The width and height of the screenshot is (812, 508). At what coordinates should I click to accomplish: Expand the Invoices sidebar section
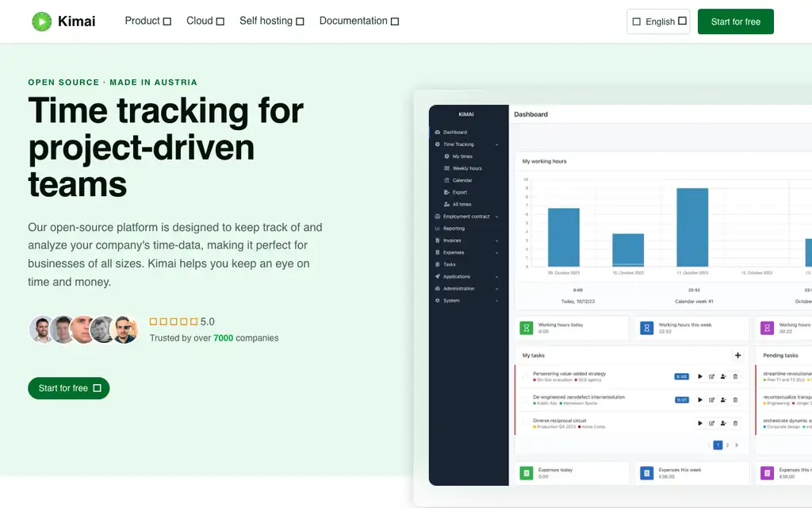[x=496, y=241]
